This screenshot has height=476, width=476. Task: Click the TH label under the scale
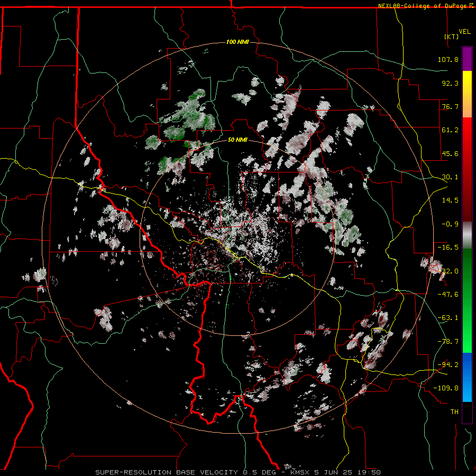(x=454, y=412)
